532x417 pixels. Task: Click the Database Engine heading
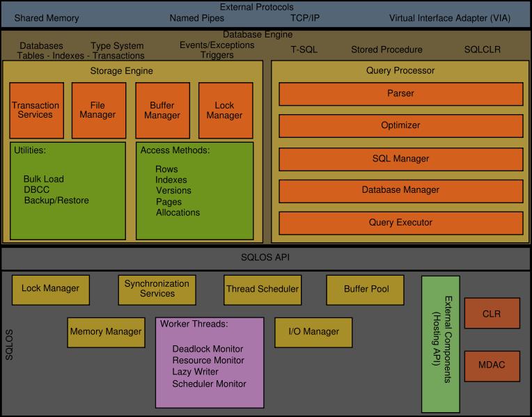258,35
